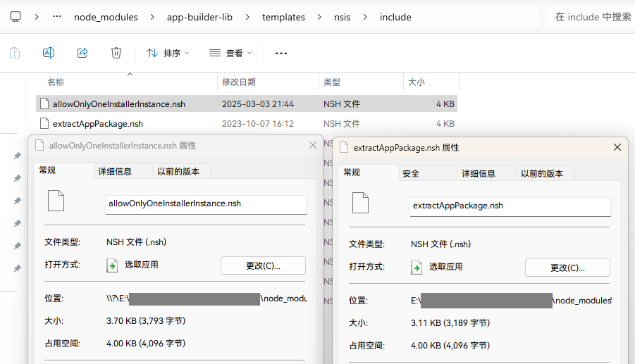Screen dimensions: 635x364
Task: Click the Share icon in the toolbar
Action: click(82, 53)
